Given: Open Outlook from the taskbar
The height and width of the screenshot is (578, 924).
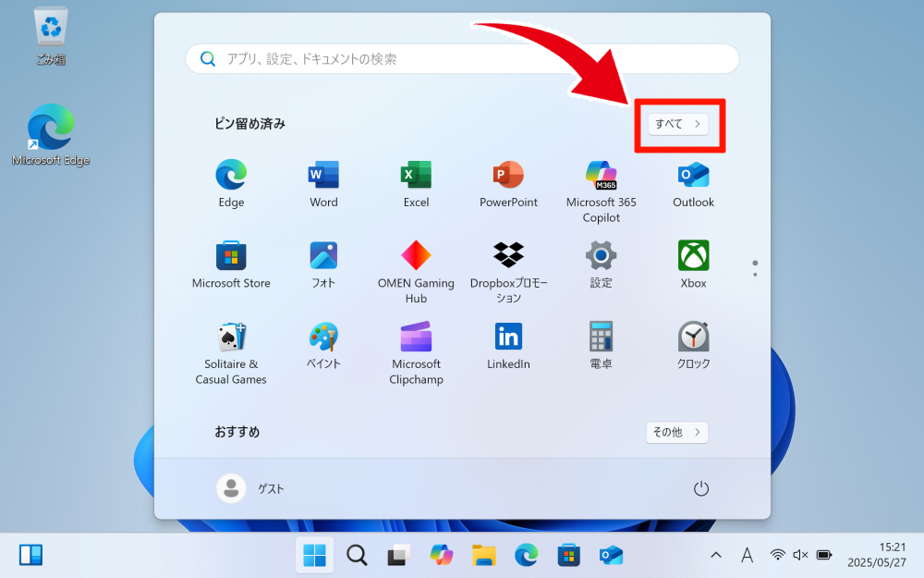Looking at the screenshot, I should pos(611,555).
